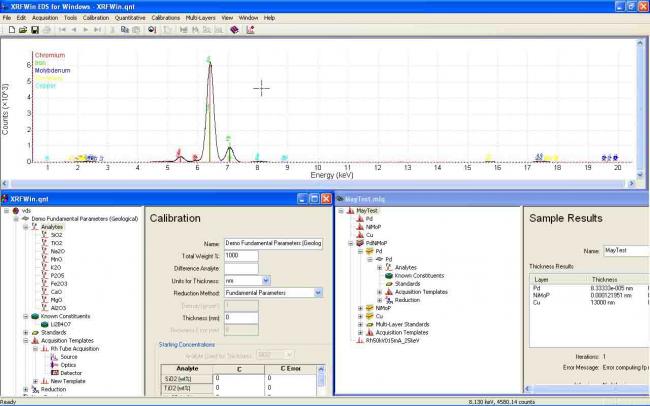Expand the New Template tree node
The height and width of the screenshot is (406, 650).
coord(35,381)
